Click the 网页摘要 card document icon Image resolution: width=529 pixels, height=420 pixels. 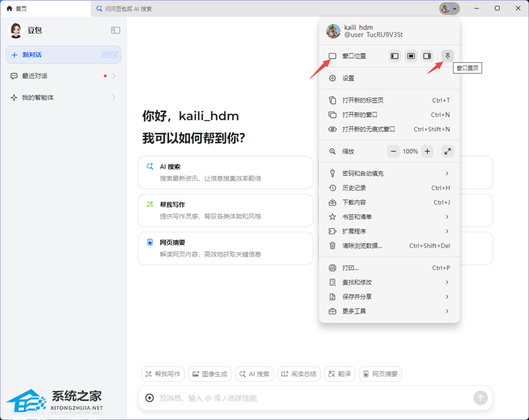(150, 242)
